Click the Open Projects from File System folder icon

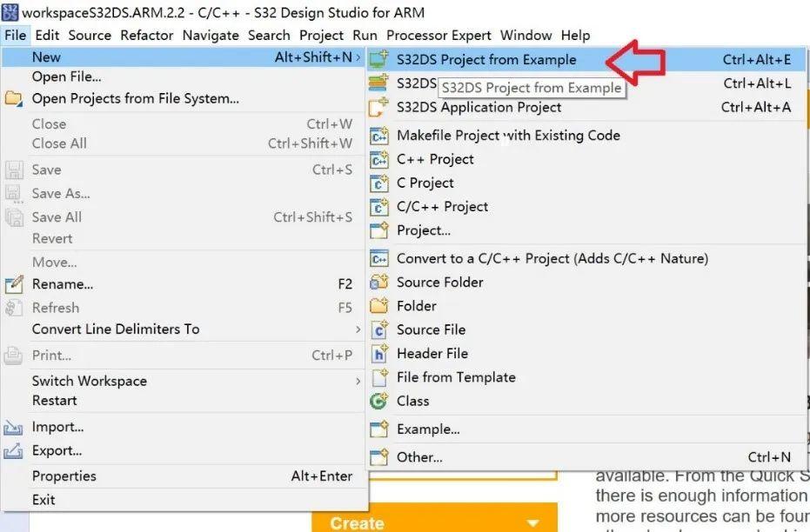(14, 99)
